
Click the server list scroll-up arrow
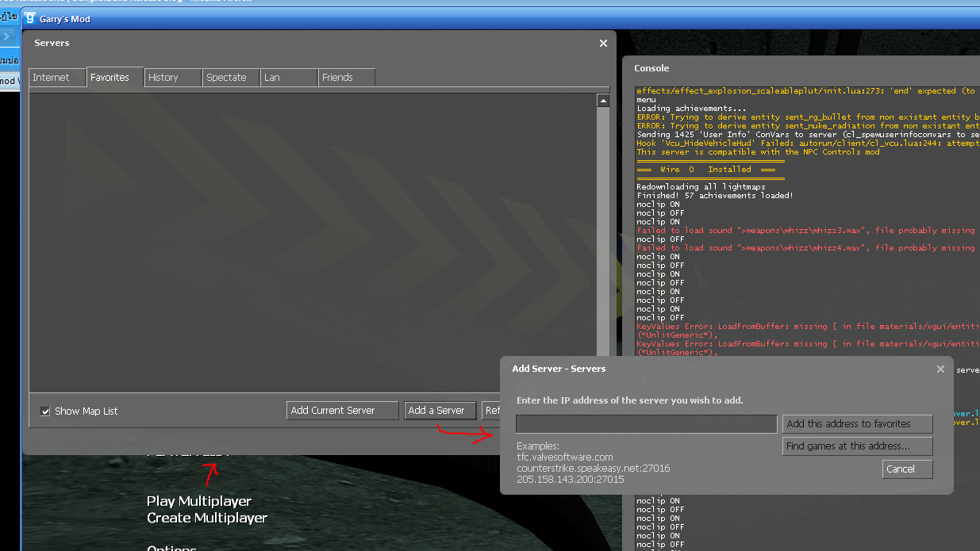(603, 101)
